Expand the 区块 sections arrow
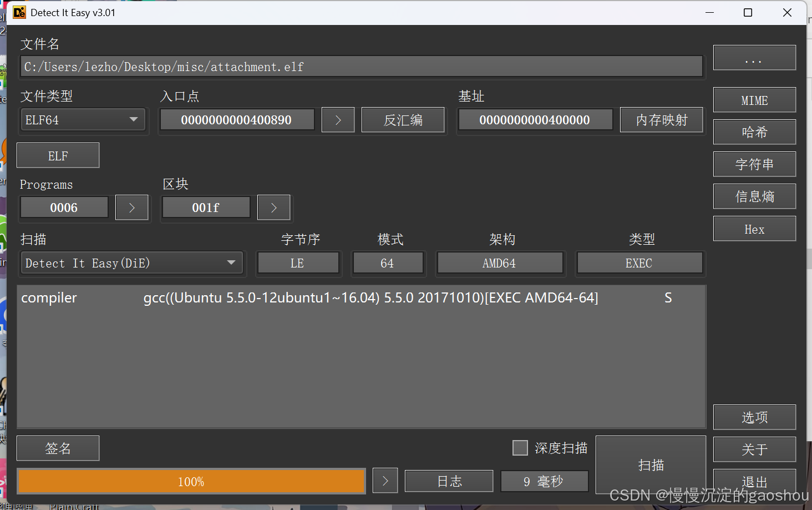The height and width of the screenshot is (510, 812). point(273,208)
